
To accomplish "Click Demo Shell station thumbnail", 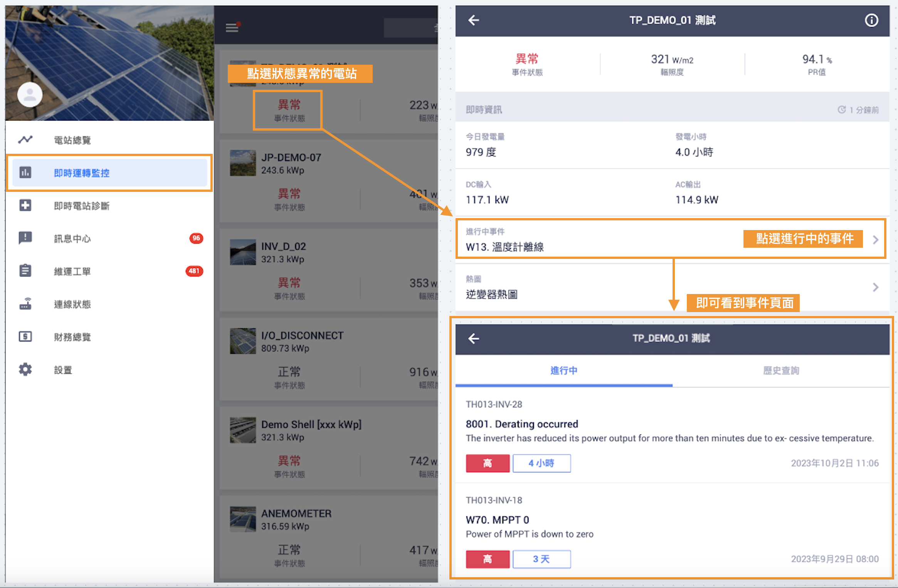I will 243,430.
